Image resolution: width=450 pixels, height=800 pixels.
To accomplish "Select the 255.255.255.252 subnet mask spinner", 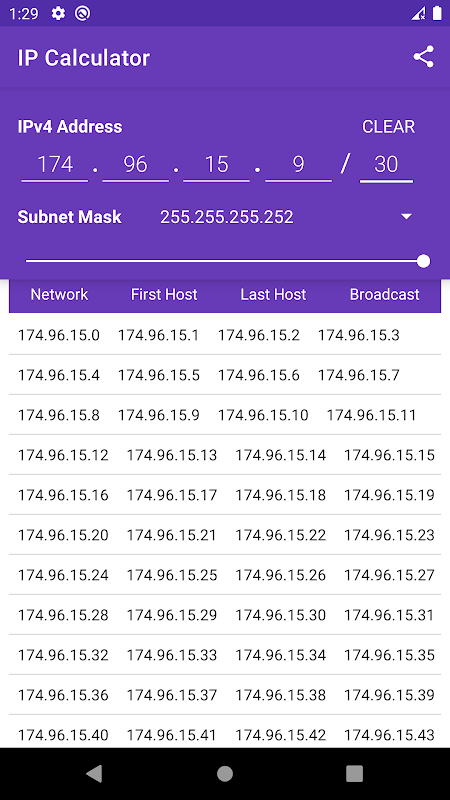I will coord(286,217).
